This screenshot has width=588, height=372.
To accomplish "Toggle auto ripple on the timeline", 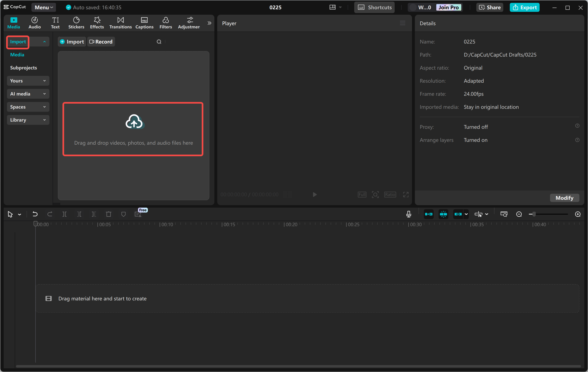I will 429,214.
